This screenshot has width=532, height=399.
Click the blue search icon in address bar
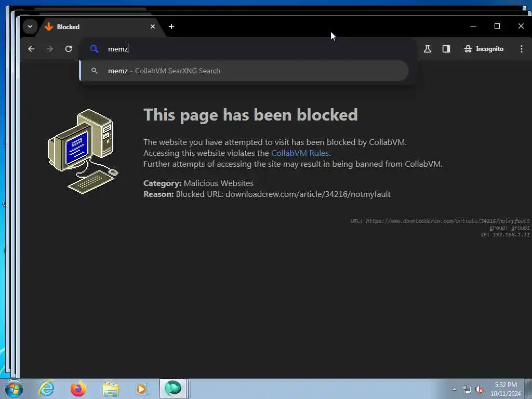coord(95,49)
